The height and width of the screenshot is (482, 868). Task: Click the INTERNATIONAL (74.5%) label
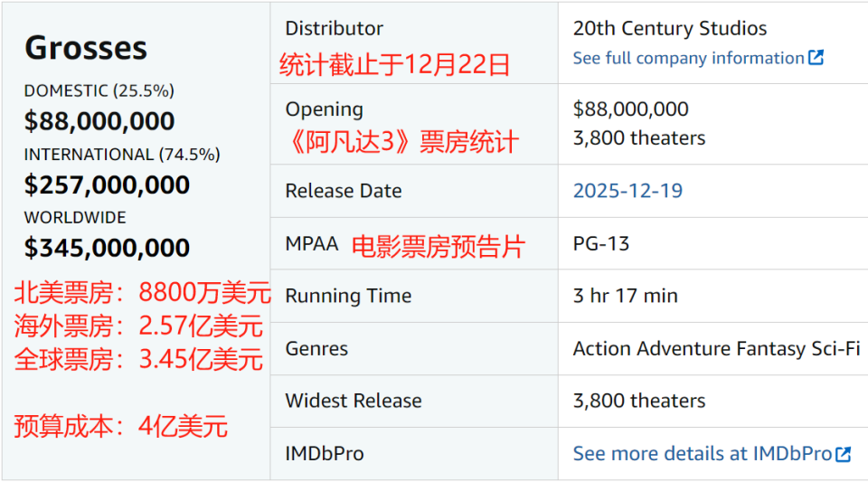click(x=121, y=154)
